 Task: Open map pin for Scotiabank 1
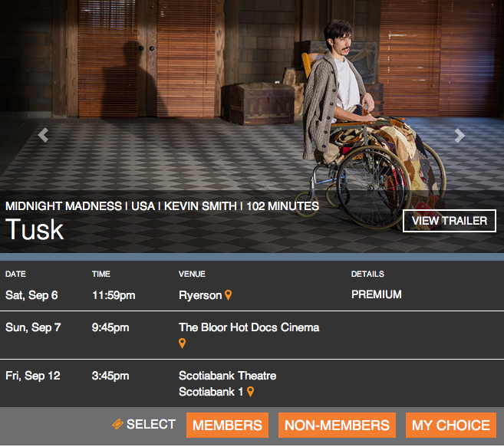tap(250, 391)
